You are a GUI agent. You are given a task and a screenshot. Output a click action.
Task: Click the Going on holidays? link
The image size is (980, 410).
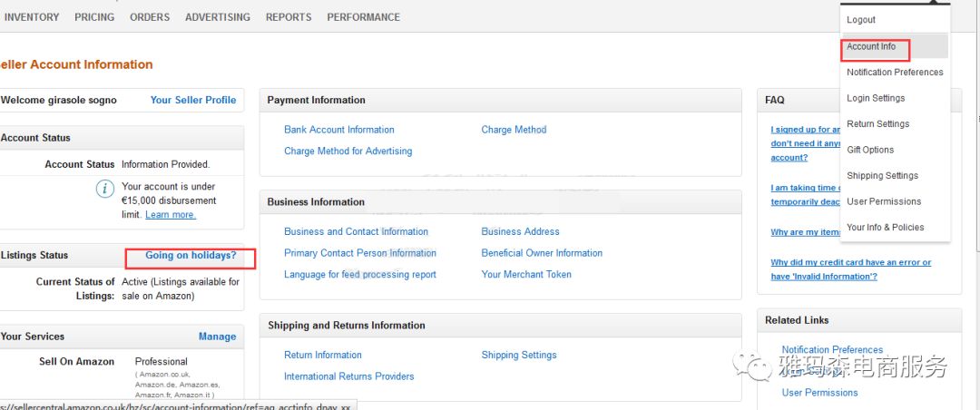tap(191, 256)
